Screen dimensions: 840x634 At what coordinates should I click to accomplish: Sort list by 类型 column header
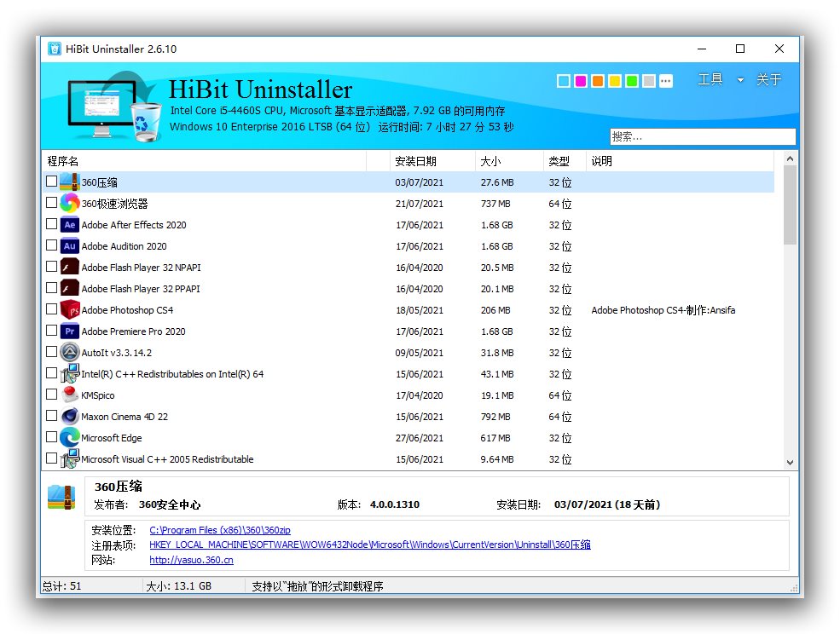point(565,161)
